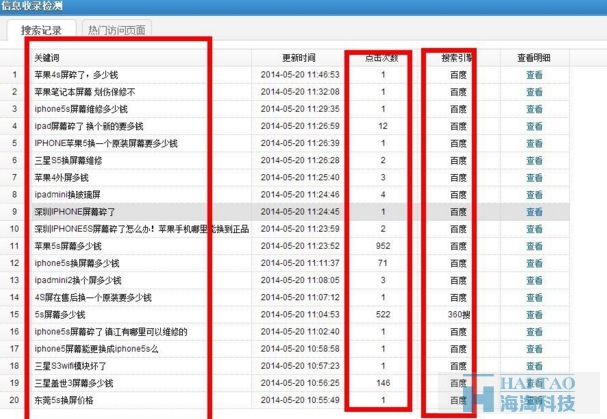Select keyword ipadmini2换个屏多少钱
Image resolution: width=607 pixels, height=419 pixels.
(78, 280)
